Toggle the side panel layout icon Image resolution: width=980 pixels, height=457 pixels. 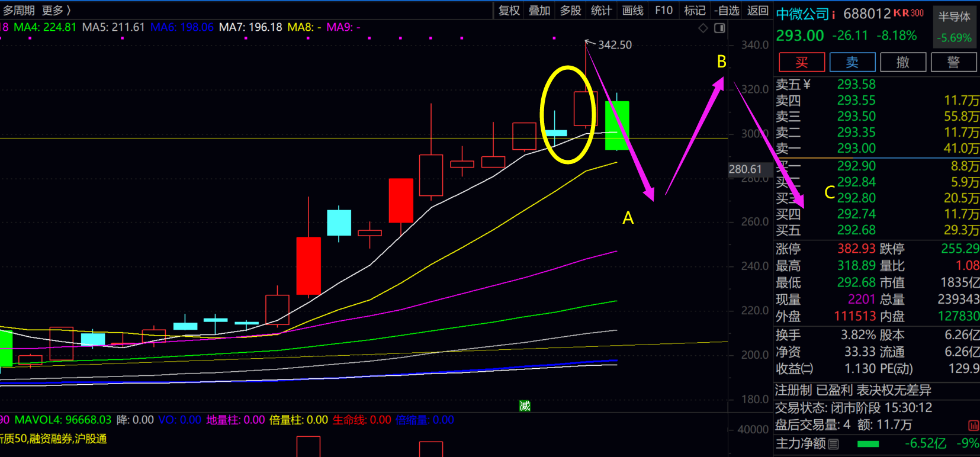pos(719,28)
